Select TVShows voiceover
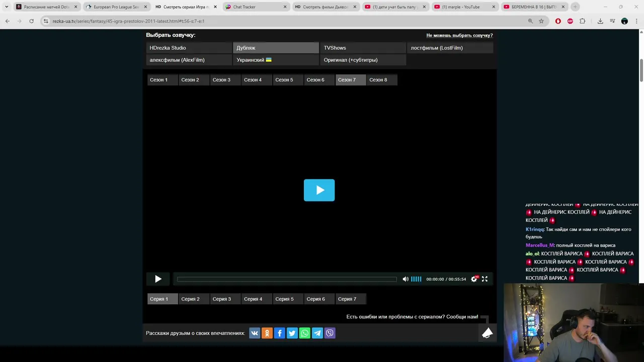This screenshot has height=362, width=644. [x=363, y=48]
